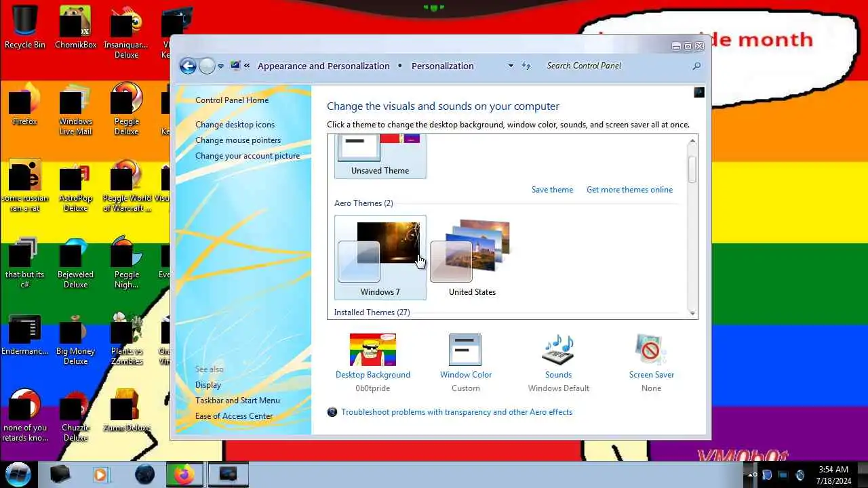Click the Firefox taskbar button
Screen dimensions: 868x488
[x=183, y=474]
